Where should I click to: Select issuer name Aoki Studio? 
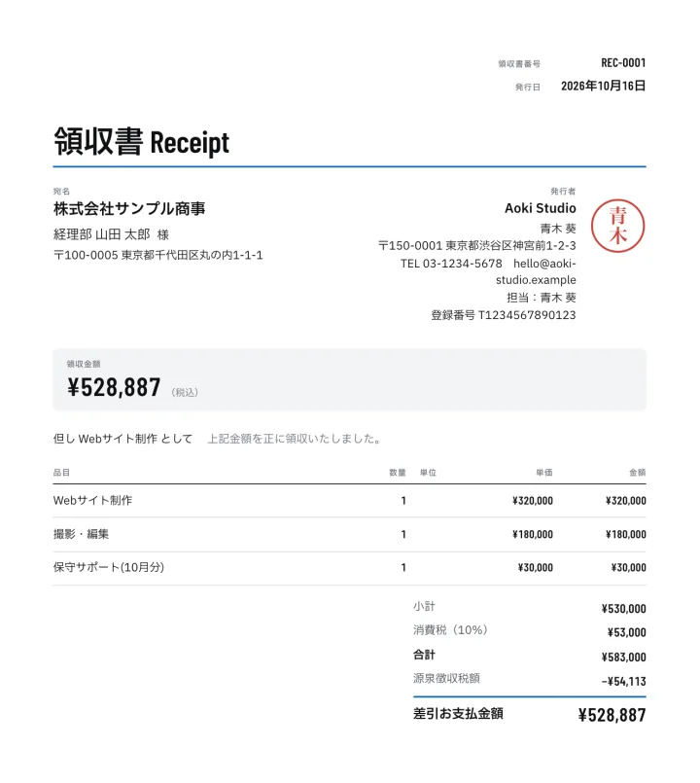pos(541,208)
